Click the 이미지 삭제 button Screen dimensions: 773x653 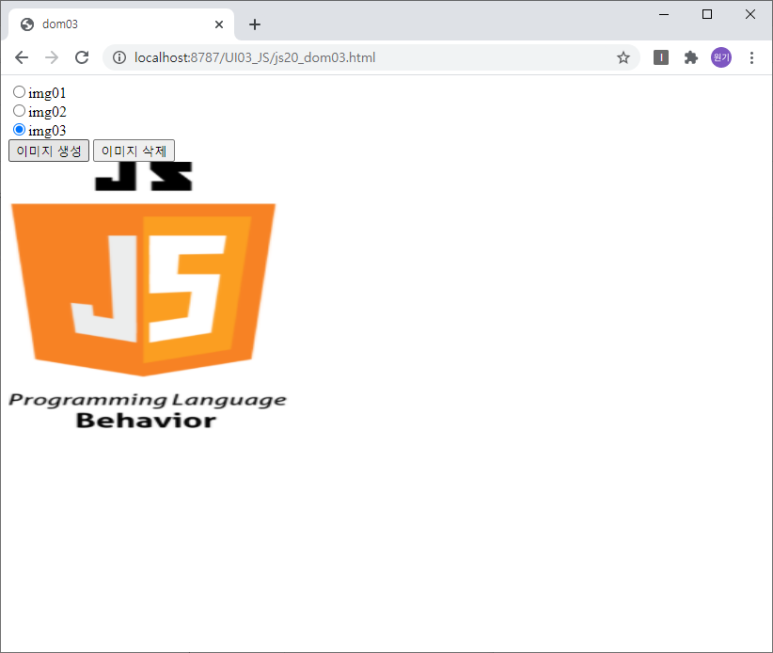[134, 150]
